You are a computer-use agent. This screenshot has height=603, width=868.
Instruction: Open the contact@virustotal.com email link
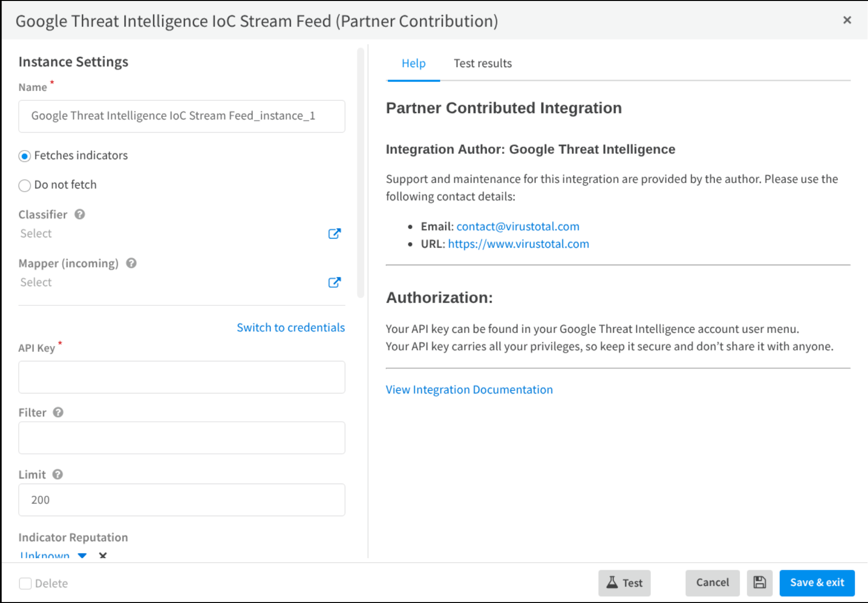518,226
